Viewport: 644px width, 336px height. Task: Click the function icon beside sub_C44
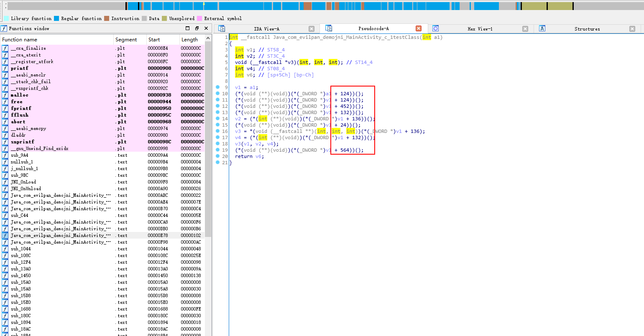5,215
